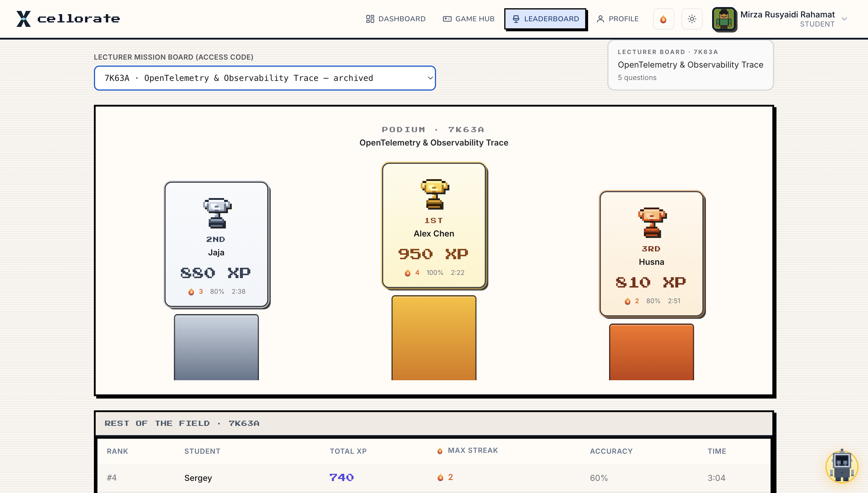Click the flame icon in Sergey's row
Image resolution: width=868 pixels, height=493 pixels.
pyautogui.click(x=440, y=477)
